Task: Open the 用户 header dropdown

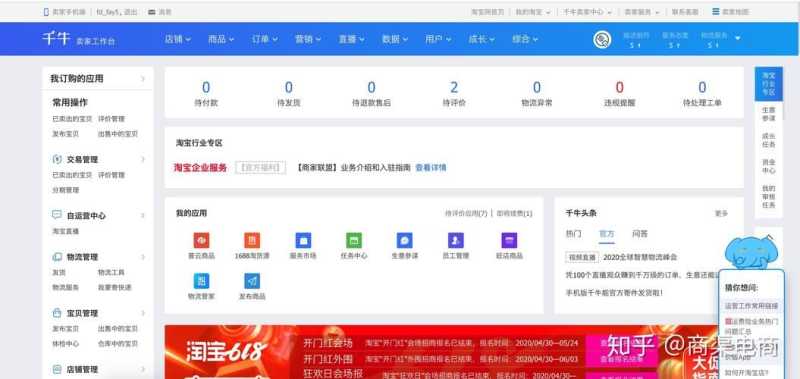Action: point(438,39)
